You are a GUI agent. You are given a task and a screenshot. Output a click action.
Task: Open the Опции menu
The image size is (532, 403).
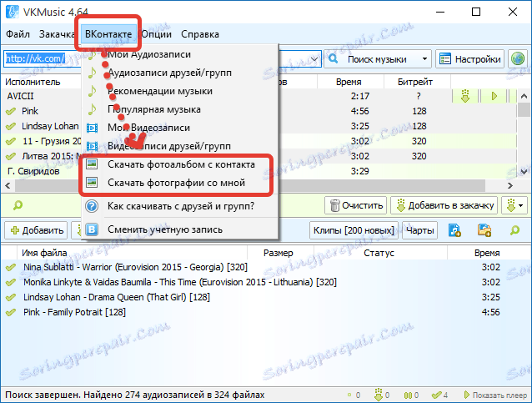[x=157, y=34]
